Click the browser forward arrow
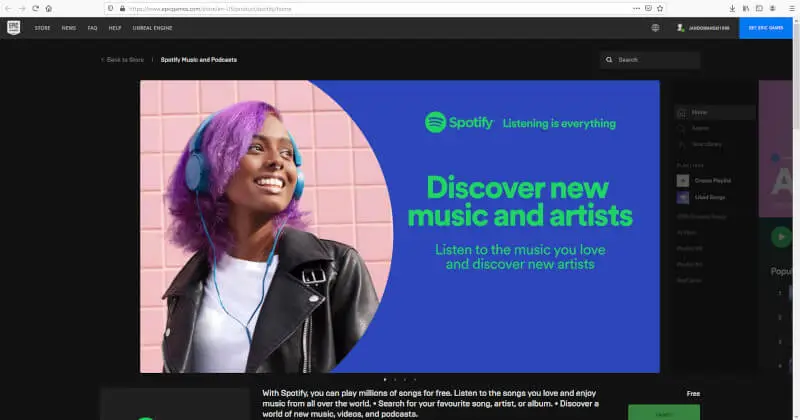The width and height of the screenshot is (800, 420). 22,9
